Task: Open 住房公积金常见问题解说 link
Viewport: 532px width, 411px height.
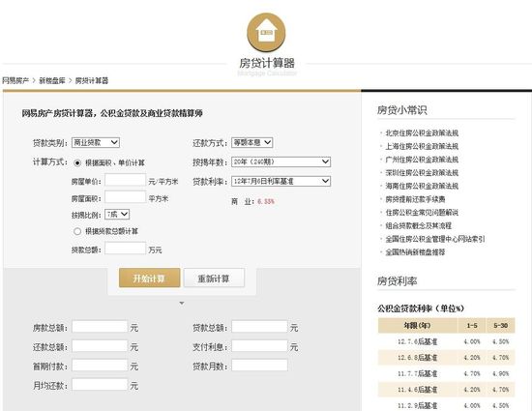Action: click(422, 213)
